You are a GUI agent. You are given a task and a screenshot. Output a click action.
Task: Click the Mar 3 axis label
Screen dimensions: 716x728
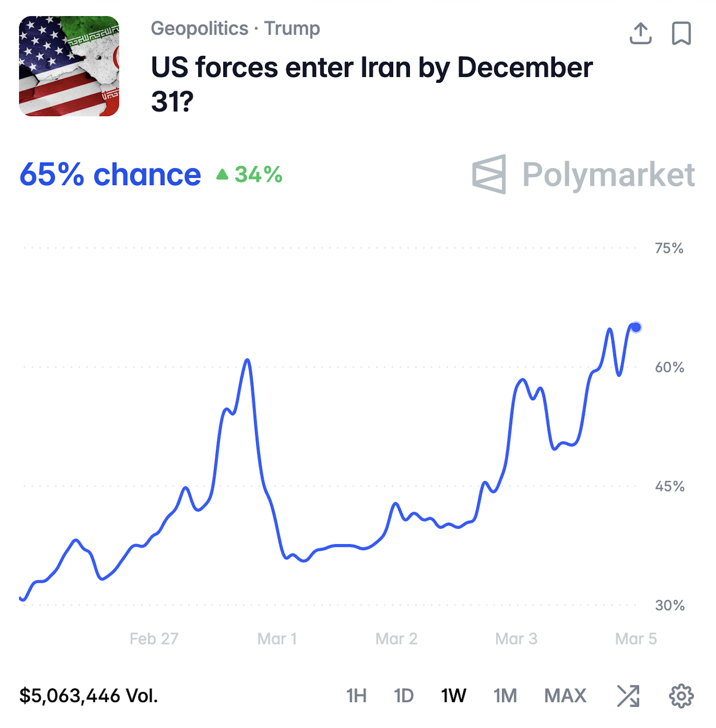[516, 639]
